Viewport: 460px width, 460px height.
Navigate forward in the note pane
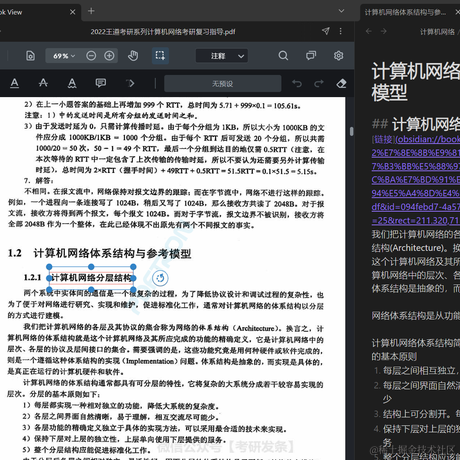tap(384, 31)
